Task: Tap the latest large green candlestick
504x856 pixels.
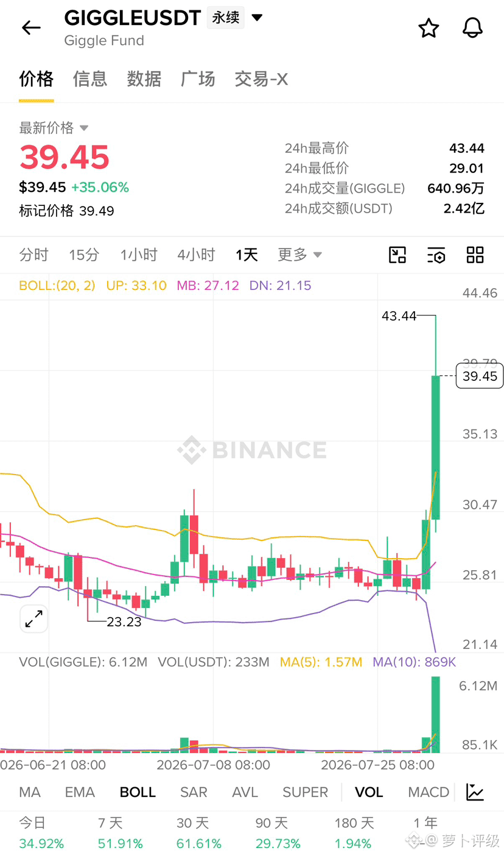Action: pos(436,448)
